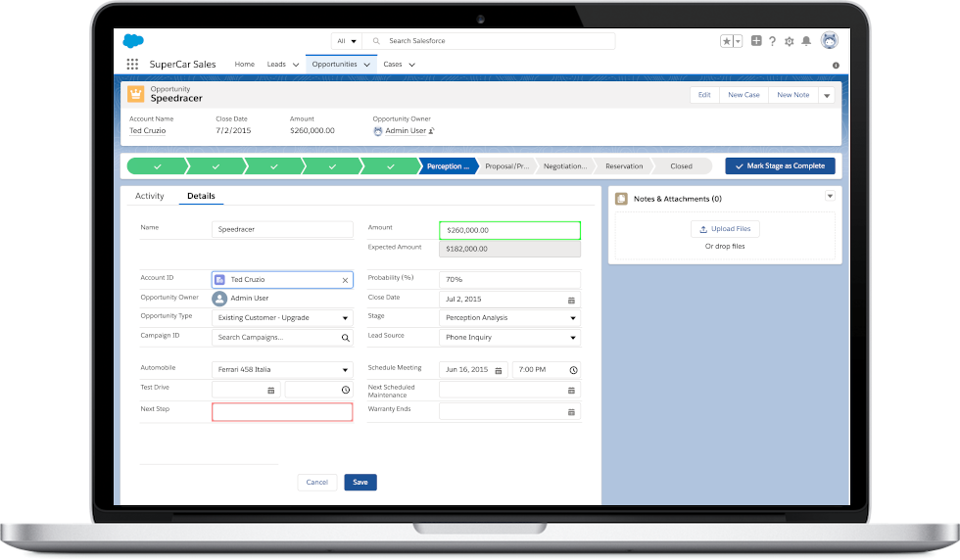The width and height of the screenshot is (960, 560).
Task: Select the Reservation stage in path
Action: (624, 165)
